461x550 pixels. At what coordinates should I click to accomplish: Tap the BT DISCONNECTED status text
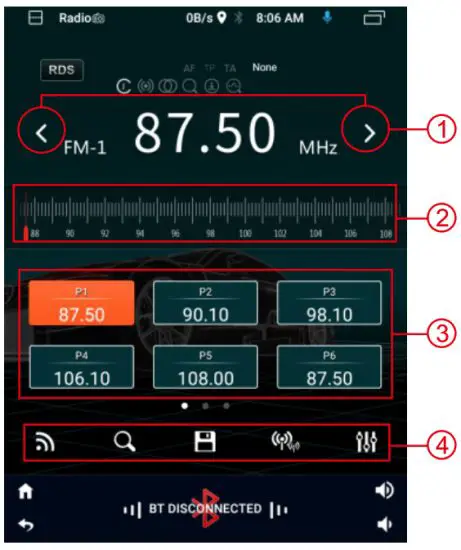[205, 509]
